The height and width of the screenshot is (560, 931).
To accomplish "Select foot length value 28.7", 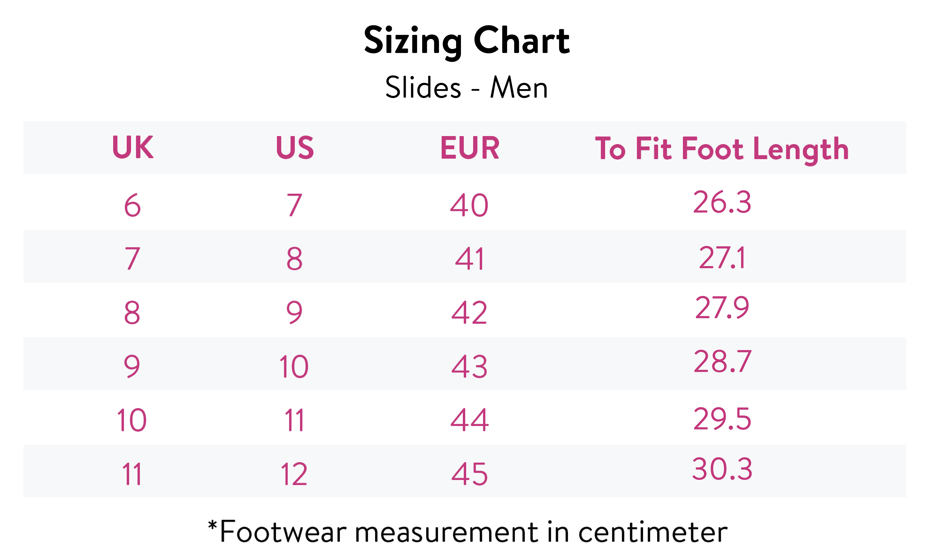I will [722, 362].
